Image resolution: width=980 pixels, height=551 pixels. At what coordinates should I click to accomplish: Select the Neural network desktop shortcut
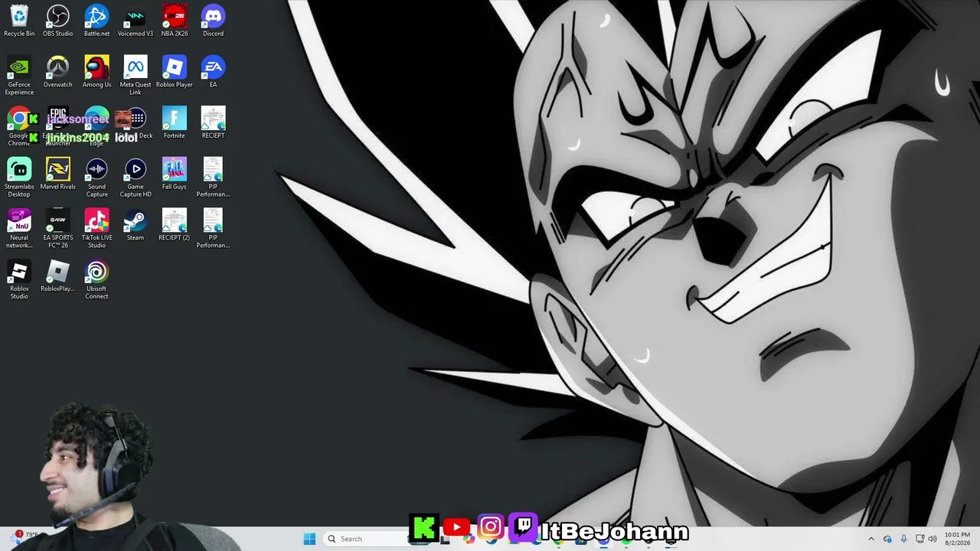tap(19, 229)
